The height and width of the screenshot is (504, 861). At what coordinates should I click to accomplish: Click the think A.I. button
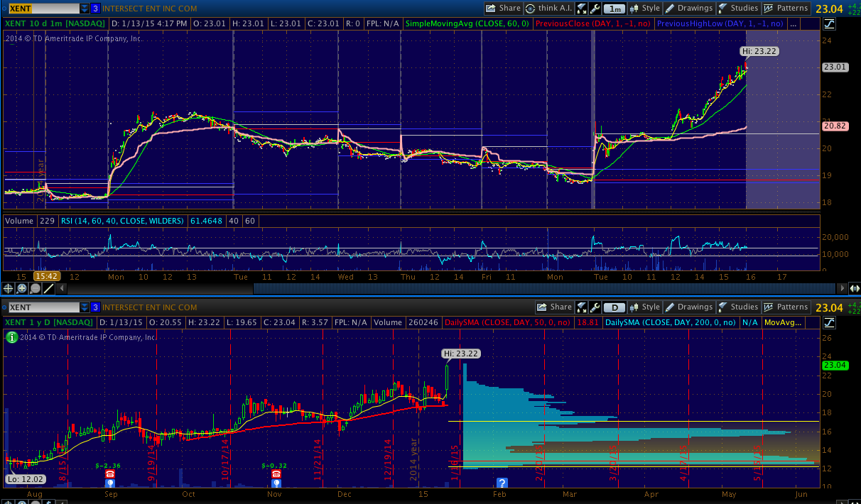pos(548,9)
